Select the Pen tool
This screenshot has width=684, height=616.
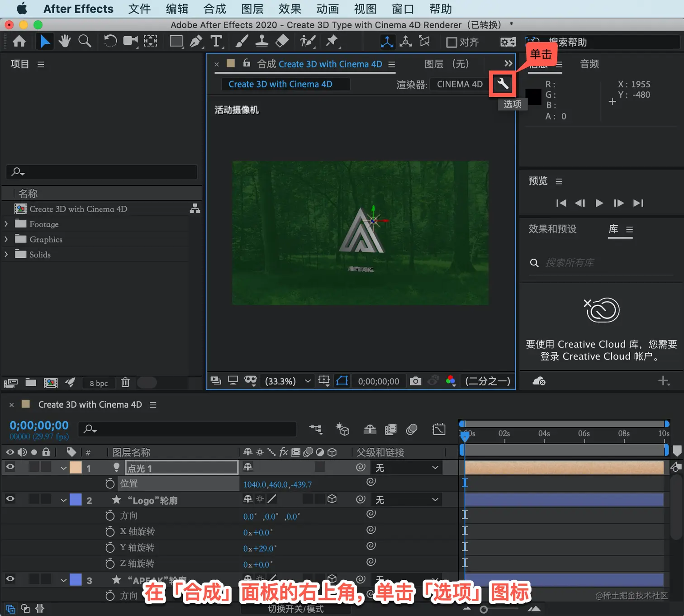click(196, 42)
